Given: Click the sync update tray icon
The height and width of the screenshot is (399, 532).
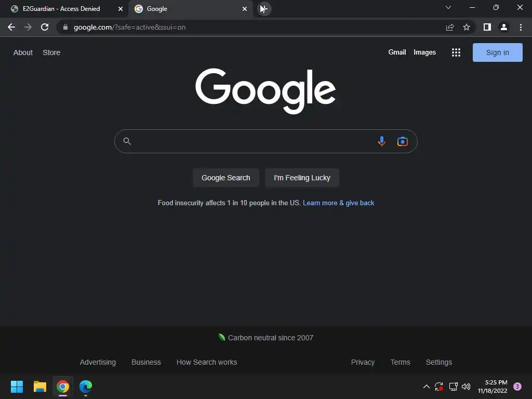Looking at the screenshot, I should 439,387.
